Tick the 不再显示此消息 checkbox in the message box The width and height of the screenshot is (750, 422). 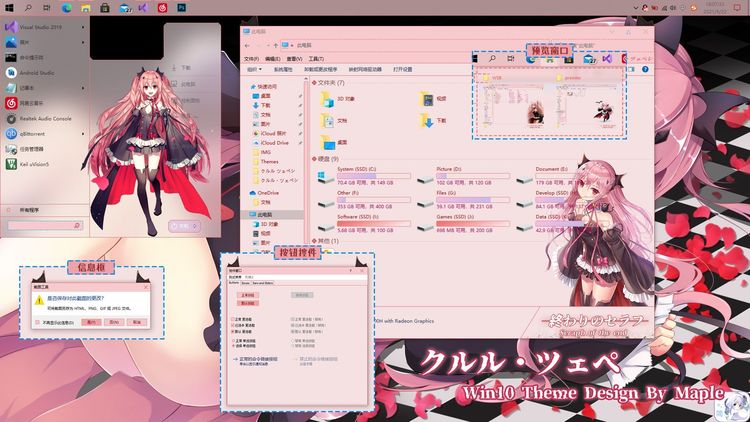tap(37, 322)
